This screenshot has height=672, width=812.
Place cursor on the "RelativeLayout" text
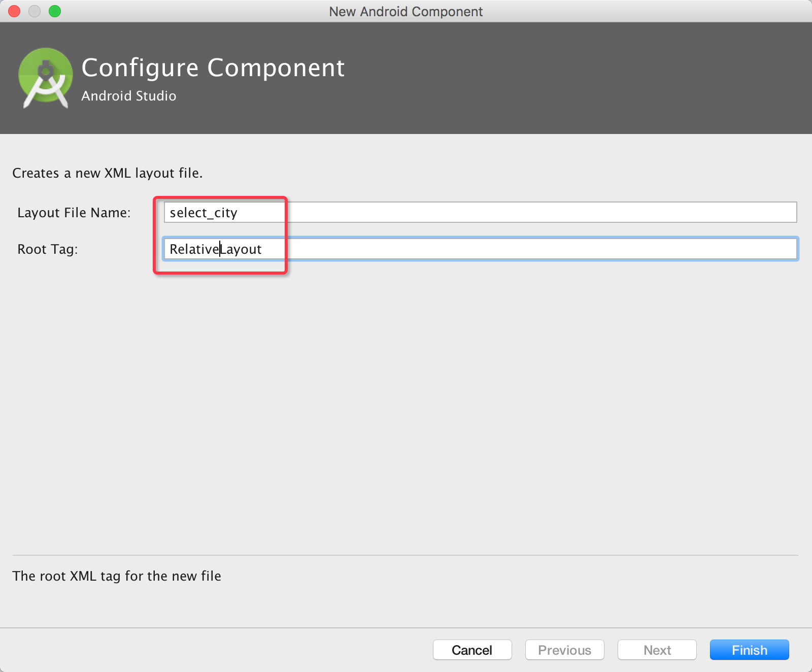coord(216,249)
